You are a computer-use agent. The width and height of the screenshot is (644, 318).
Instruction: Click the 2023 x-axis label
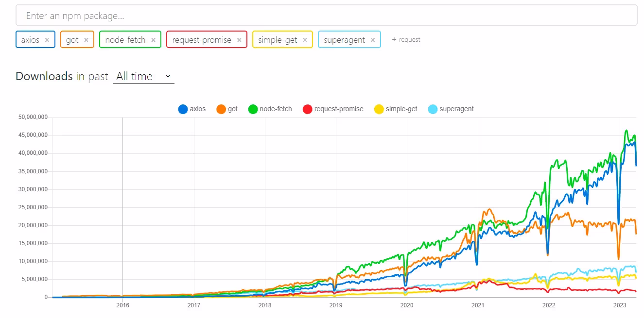(620, 305)
